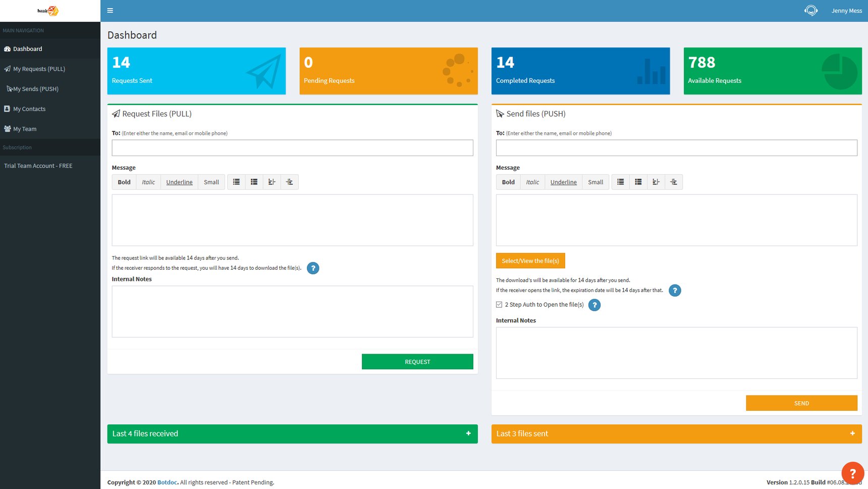Outdent text in Send files message
This screenshot has height=489, width=868.
coord(656,182)
